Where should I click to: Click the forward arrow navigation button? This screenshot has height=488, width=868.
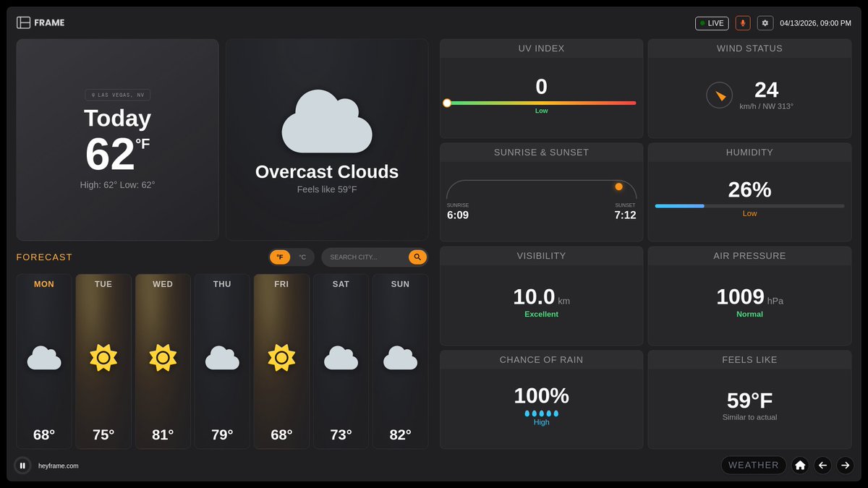(845, 466)
